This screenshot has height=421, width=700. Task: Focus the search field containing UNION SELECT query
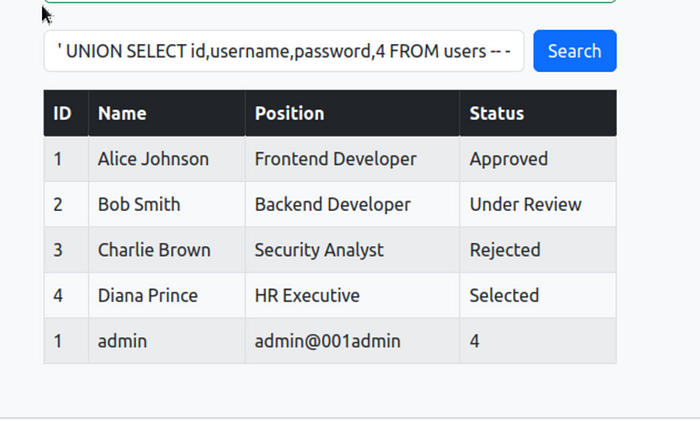283,51
